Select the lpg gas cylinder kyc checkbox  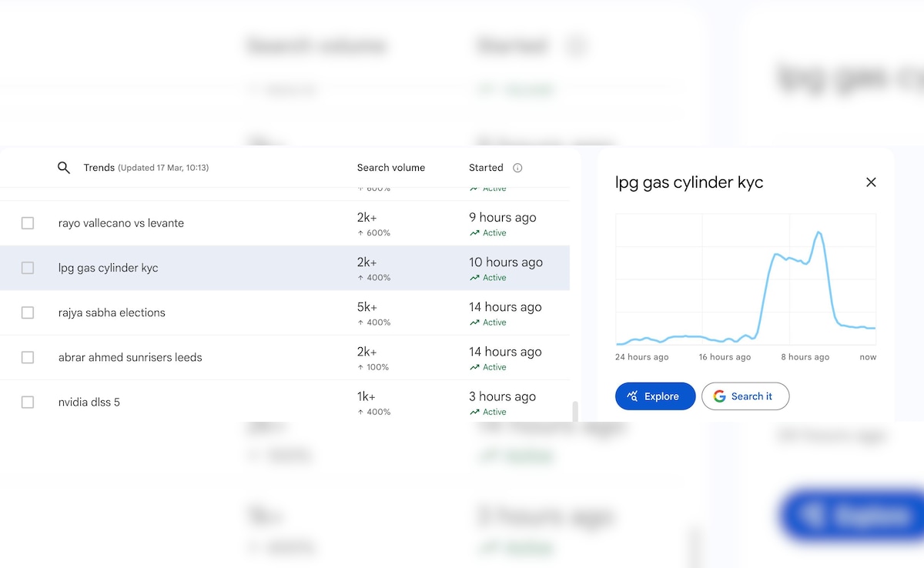coord(28,268)
